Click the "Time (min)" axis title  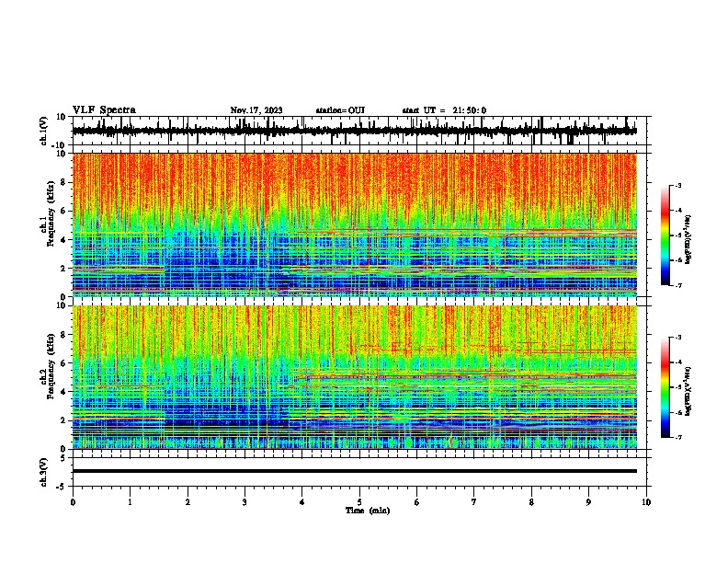[368, 511]
